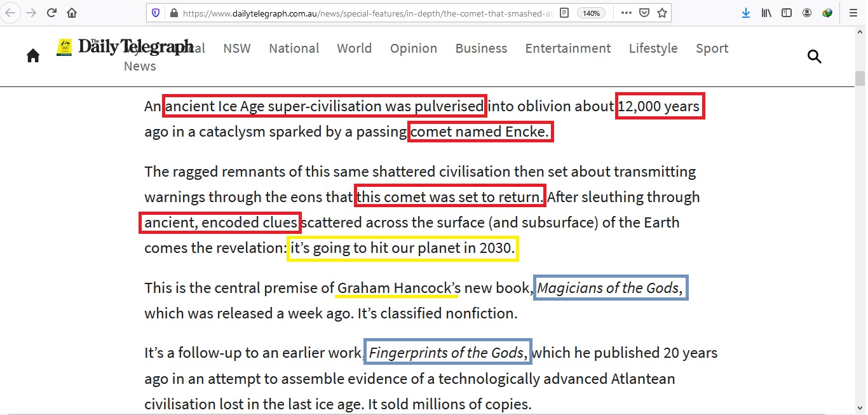Viewport: 868px width, 415px height.
Task: Click the scrollbar up arrow
Action: 860,32
